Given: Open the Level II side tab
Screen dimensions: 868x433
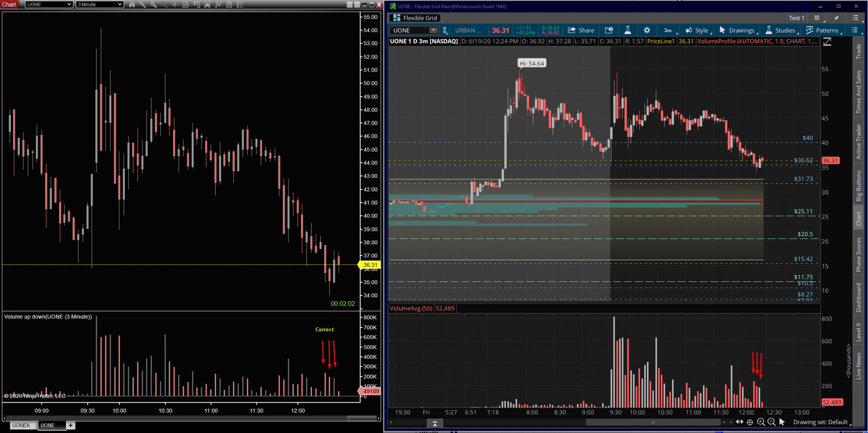Looking at the screenshot, I should (859, 332).
